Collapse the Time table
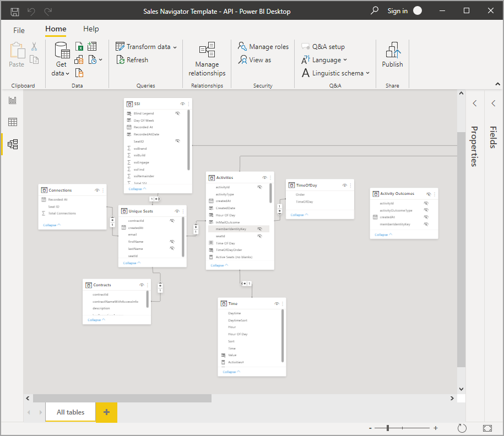The image size is (504, 436). click(230, 372)
